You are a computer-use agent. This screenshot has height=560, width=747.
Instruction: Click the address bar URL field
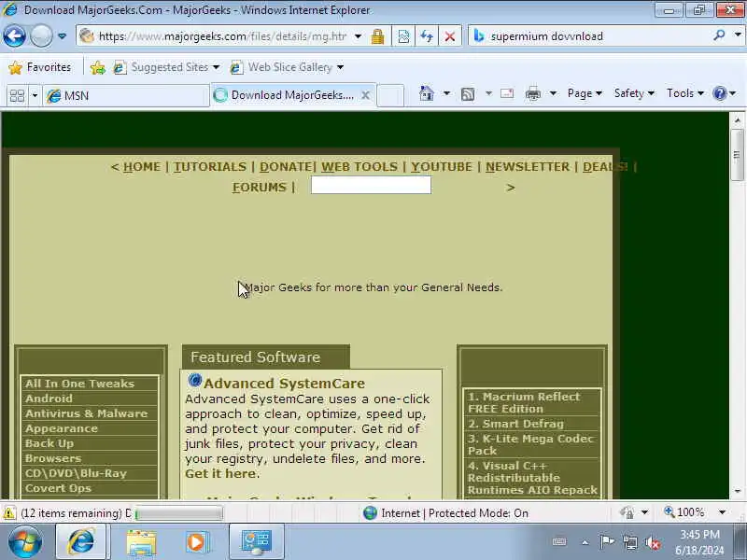pos(221,36)
